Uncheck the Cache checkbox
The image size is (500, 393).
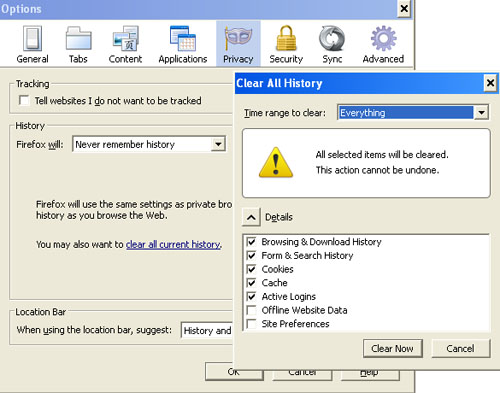pyautogui.click(x=252, y=283)
